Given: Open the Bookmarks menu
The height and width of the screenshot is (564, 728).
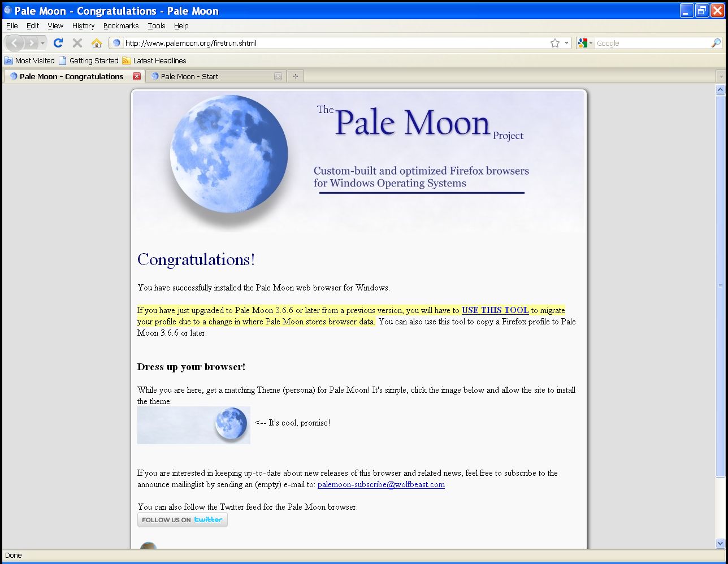Looking at the screenshot, I should pos(121,25).
